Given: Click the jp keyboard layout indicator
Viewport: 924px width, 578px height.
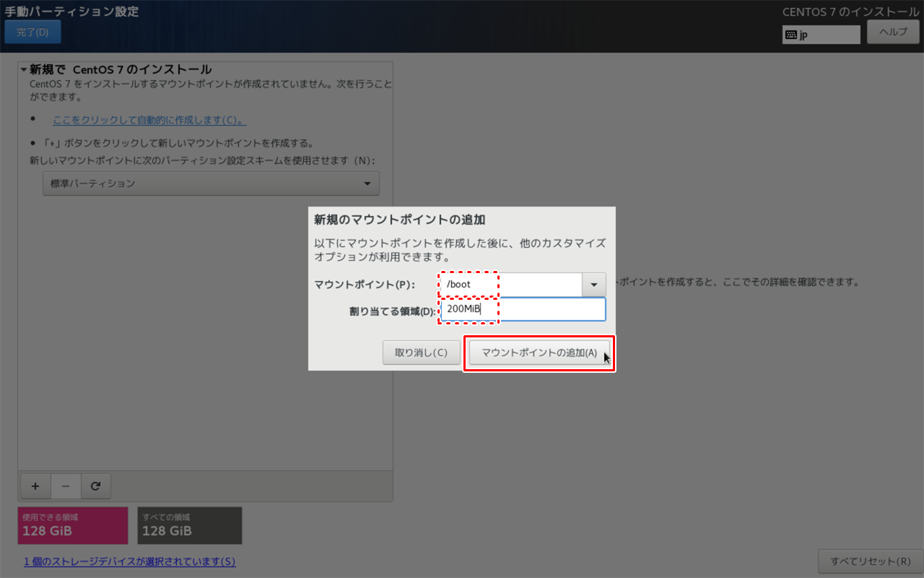Looking at the screenshot, I should click(x=821, y=33).
